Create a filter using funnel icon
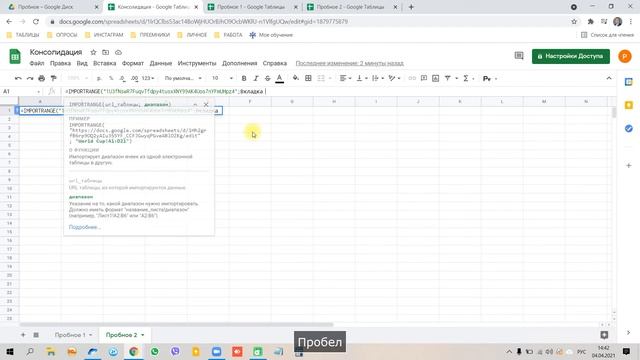Screen dimensions: 640x360 448,78
